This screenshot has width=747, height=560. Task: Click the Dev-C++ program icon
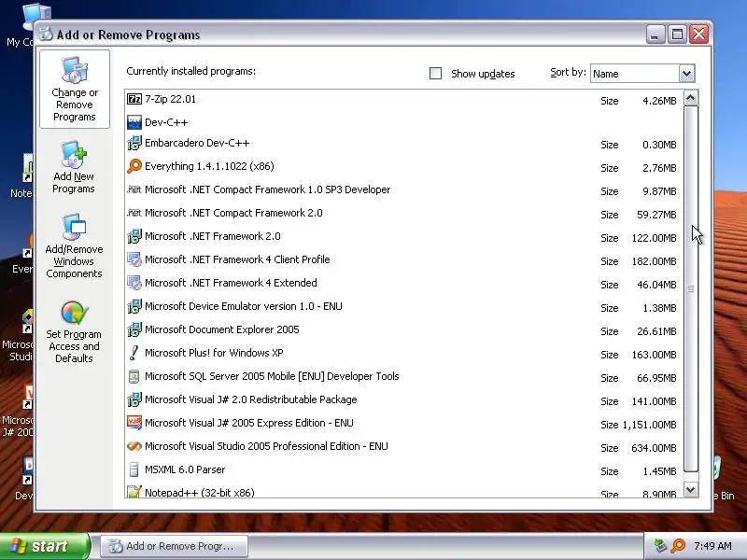(x=134, y=122)
